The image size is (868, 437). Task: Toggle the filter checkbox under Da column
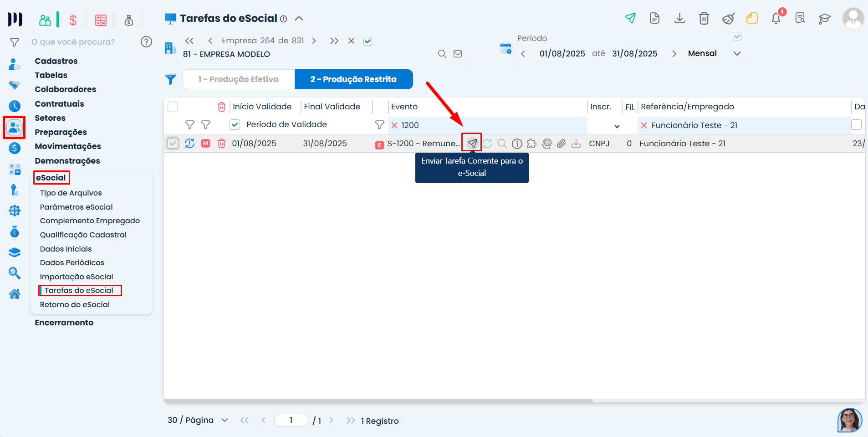click(856, 124)
